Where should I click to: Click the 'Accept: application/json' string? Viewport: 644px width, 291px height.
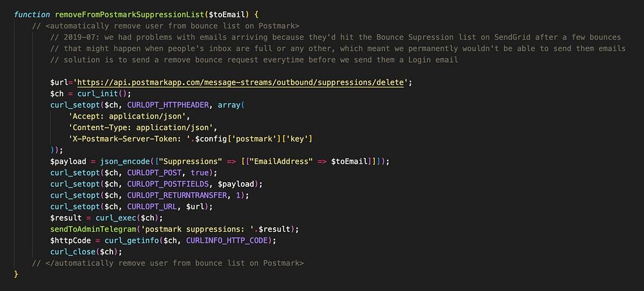127,117
